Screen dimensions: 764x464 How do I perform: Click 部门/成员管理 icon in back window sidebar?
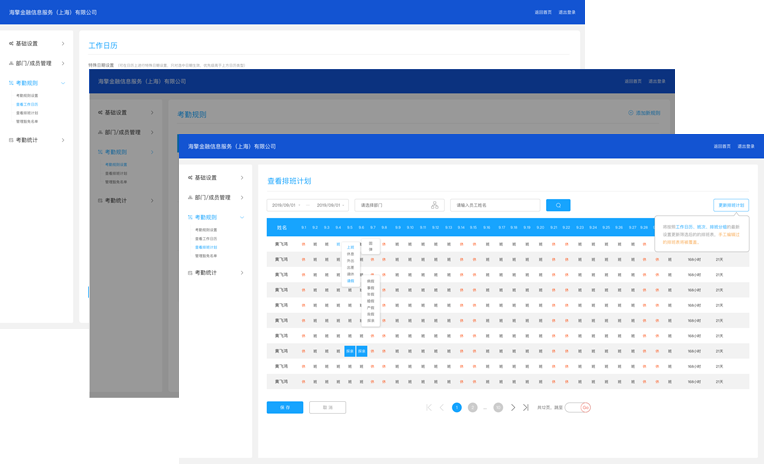click(11, 63)
